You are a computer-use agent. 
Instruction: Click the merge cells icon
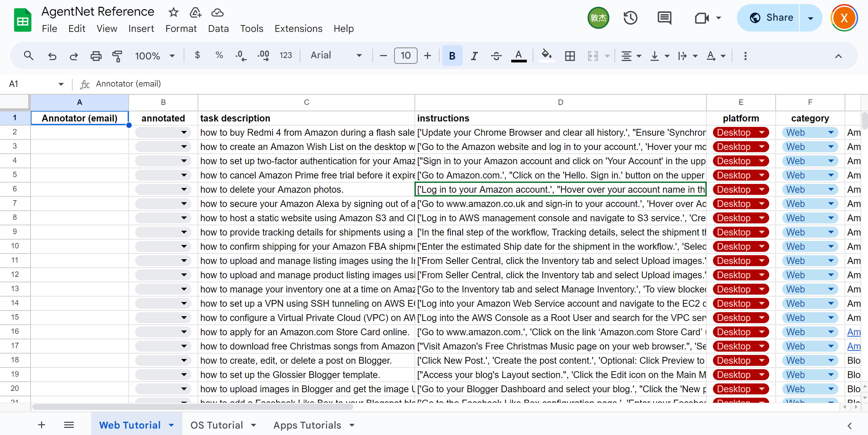click(593, 56)
